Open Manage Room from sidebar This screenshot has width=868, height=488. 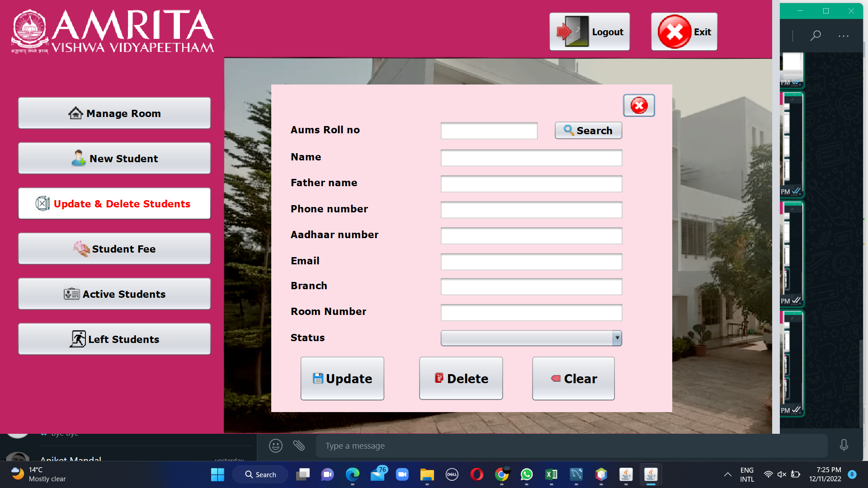[114, 113]
